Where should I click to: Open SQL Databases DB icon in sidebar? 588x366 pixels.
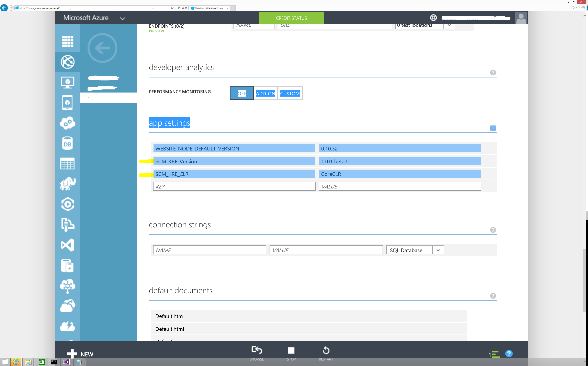67,143
